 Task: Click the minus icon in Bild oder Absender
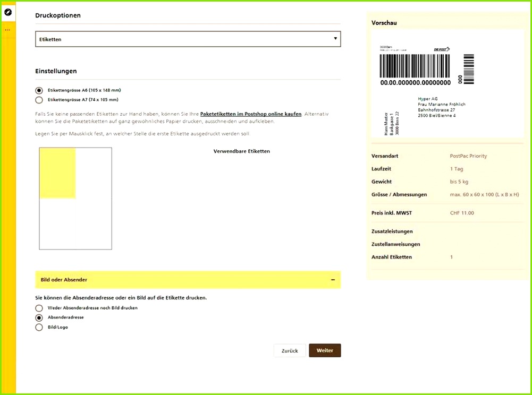coord(333,280)
